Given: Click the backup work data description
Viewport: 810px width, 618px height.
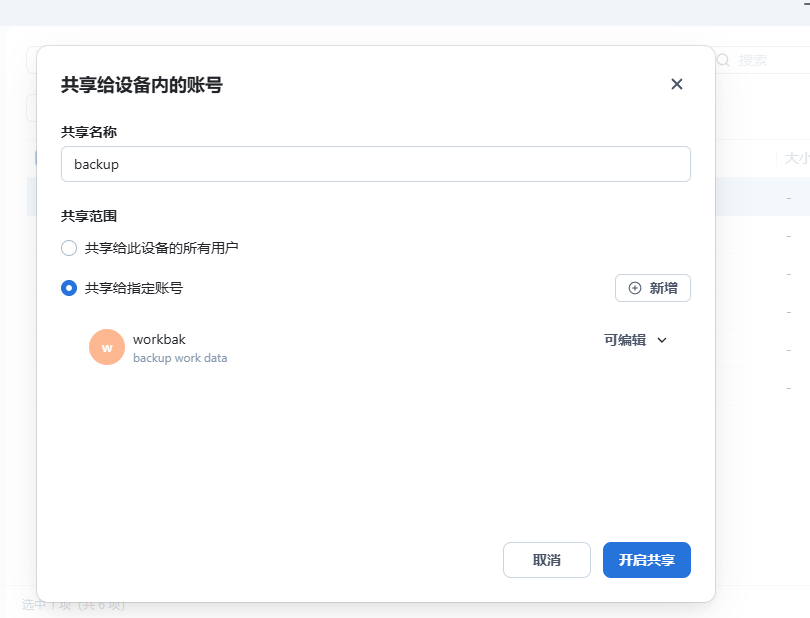Looking at the screenshot, I should [x=180, y=358].
